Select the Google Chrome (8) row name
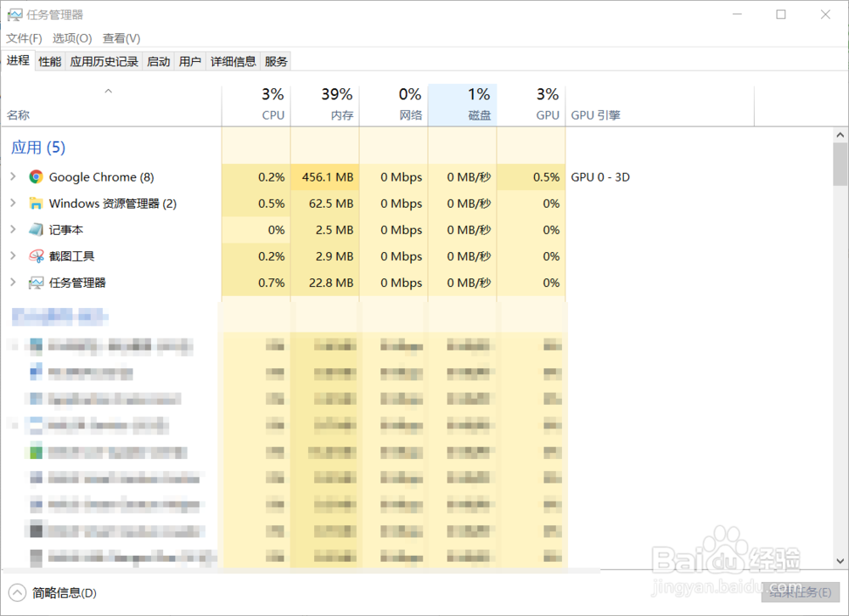The width and height of the screenshot is (849, 616). coord(101,177)
